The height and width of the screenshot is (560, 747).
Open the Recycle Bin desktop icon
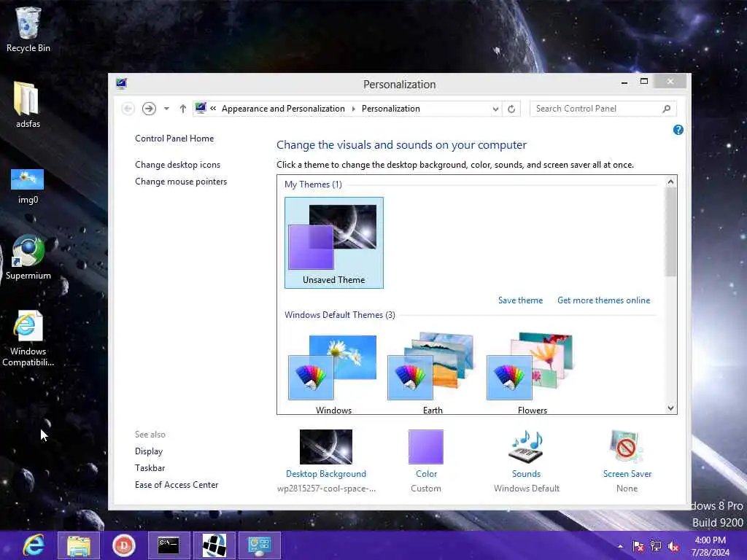tap(28, 29)
